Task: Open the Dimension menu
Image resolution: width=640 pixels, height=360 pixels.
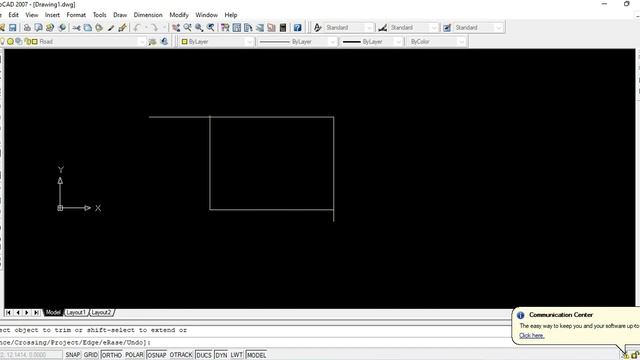Action: click(148, 15)
